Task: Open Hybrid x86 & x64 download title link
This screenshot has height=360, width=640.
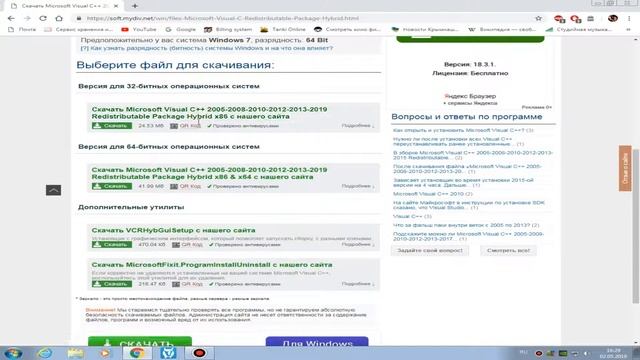Action: click(209, 173)
